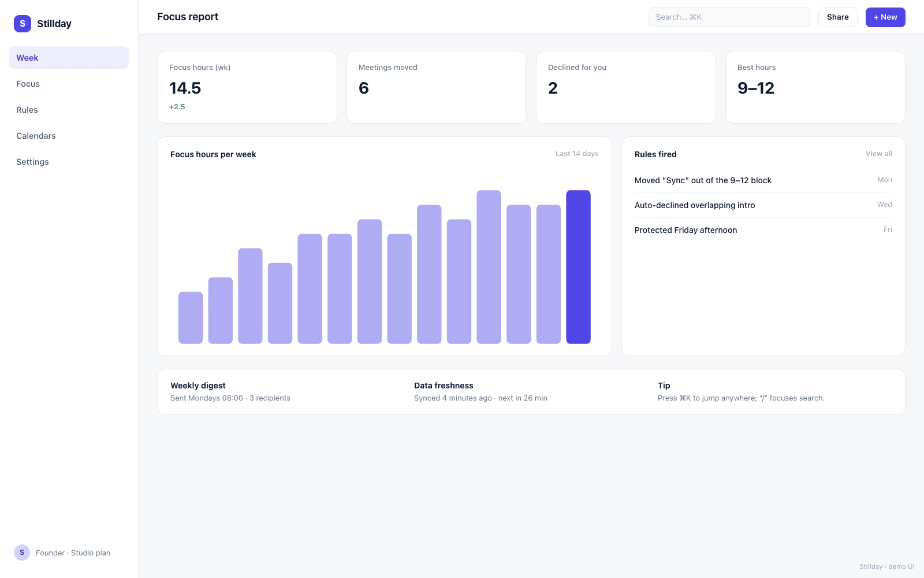
Task: Click the Stillday logo icon
Action: point(23,24)
